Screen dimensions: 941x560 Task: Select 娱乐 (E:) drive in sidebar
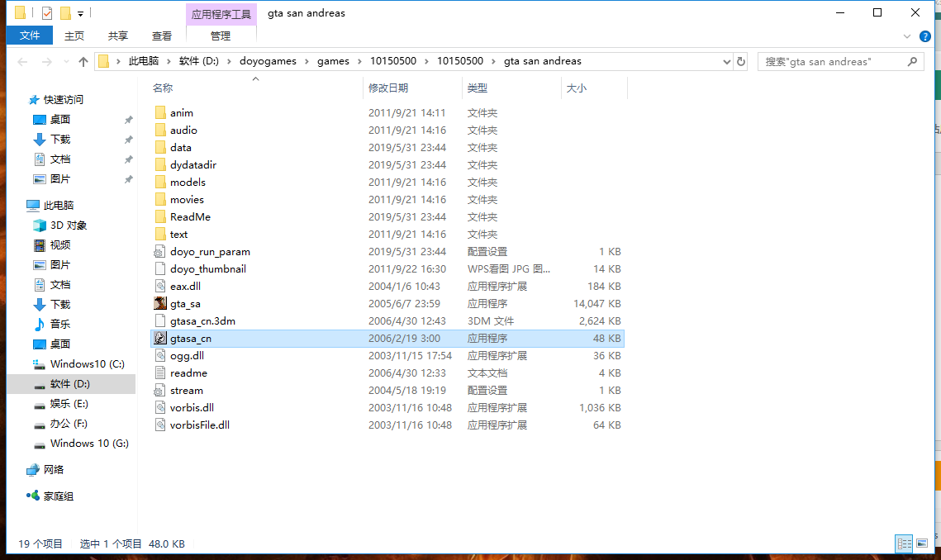(x=60, y=403)
